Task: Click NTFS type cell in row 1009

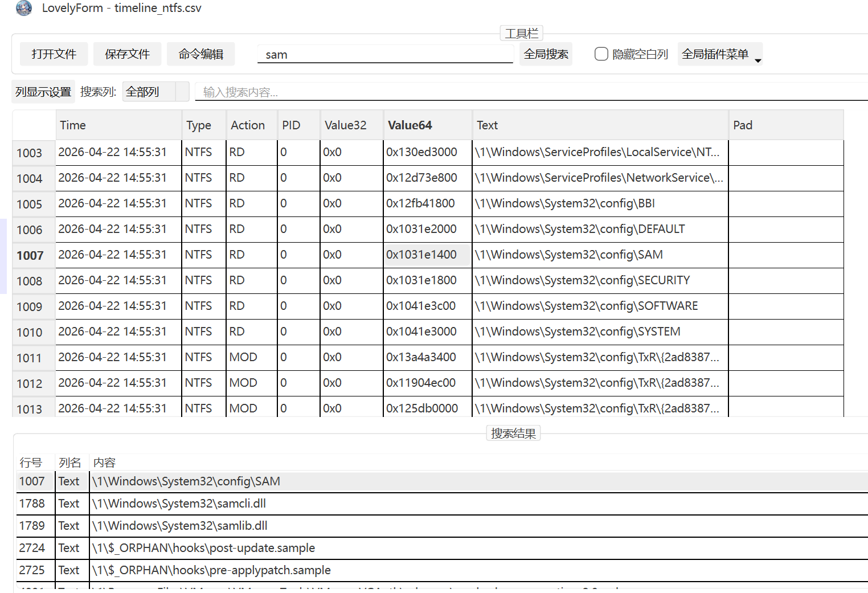Action: click(204, 306)
